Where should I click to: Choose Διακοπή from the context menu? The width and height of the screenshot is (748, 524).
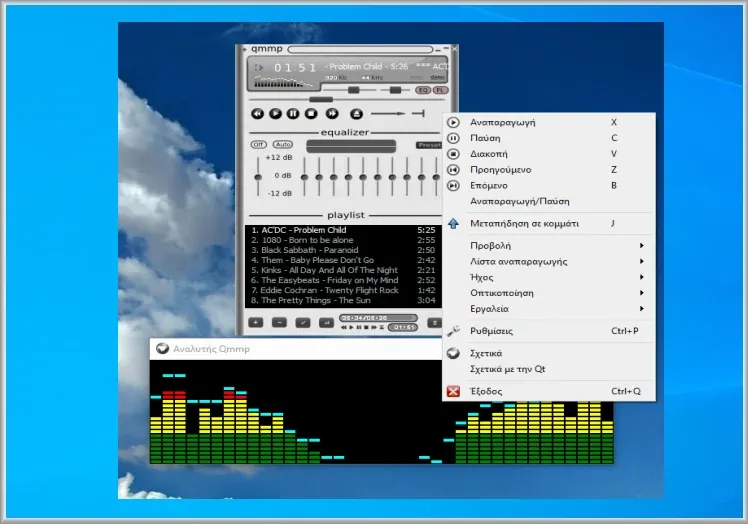(x=549, y=154)
